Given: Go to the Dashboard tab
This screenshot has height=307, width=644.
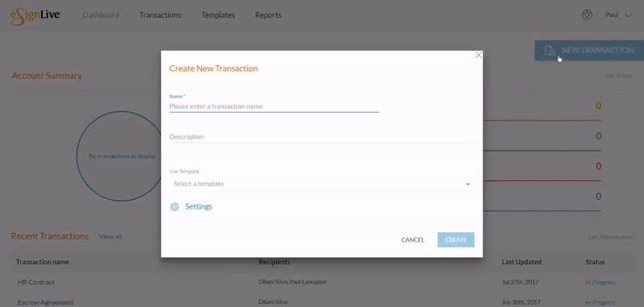Looking at the screenshot, I should (x=101, y=15).
